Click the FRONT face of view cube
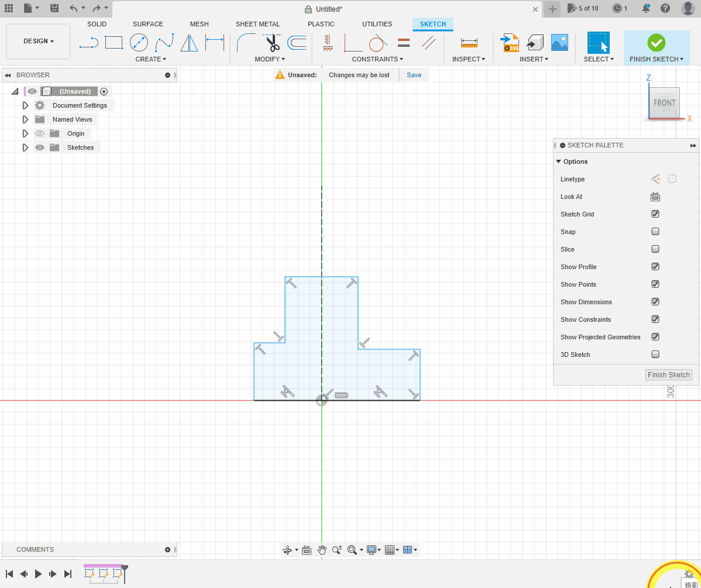The image size is (701, 588). tap(664, 103)
